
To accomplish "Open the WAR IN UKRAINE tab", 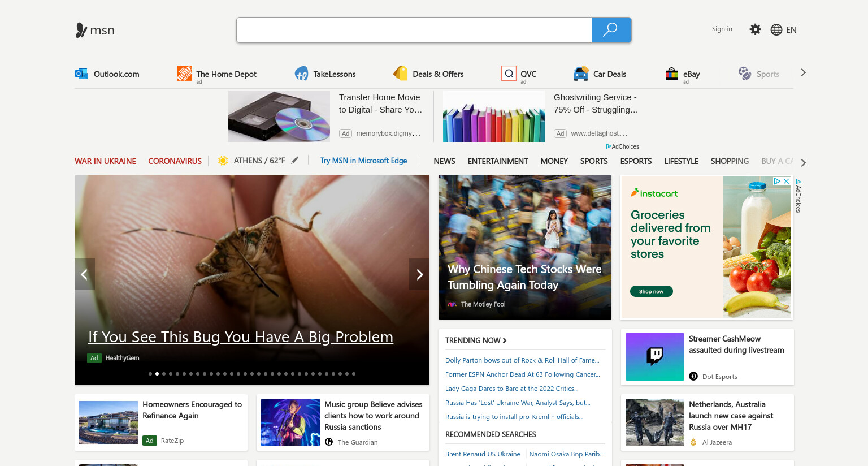I will (x=105, y=161).
